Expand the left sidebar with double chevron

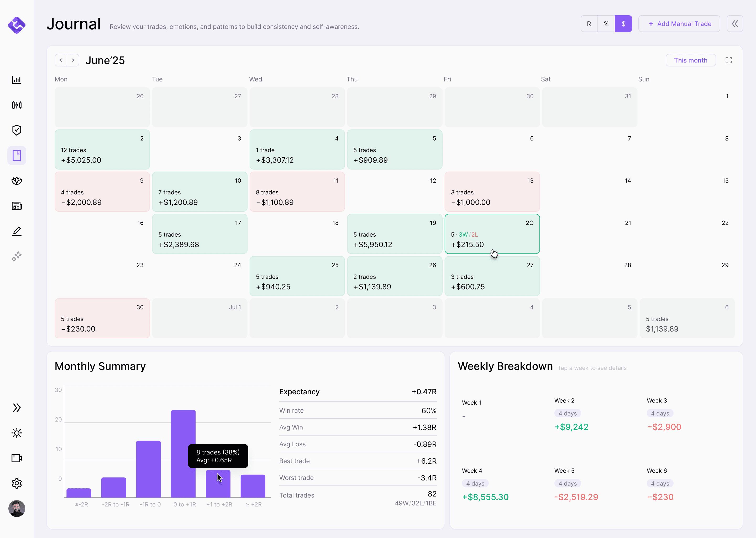tap(17, 408)
